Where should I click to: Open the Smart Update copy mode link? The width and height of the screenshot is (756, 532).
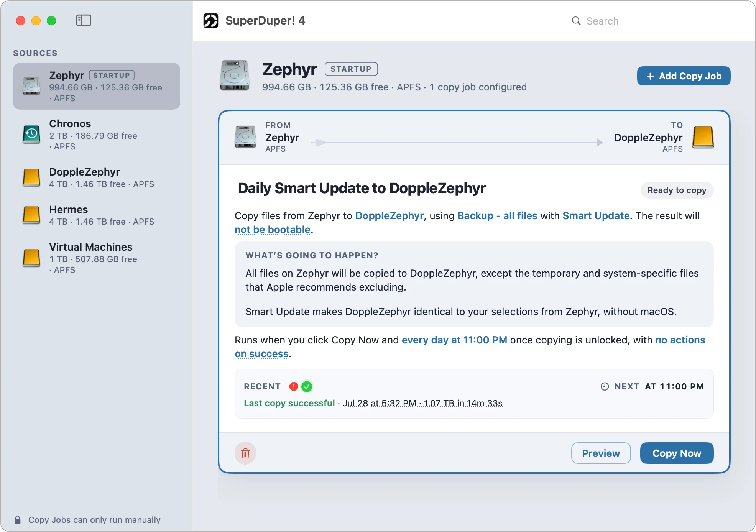[x=596, y=216]
